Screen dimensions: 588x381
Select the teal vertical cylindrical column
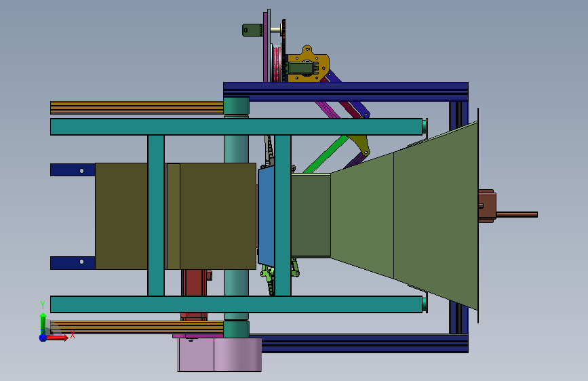pos(236,149)
